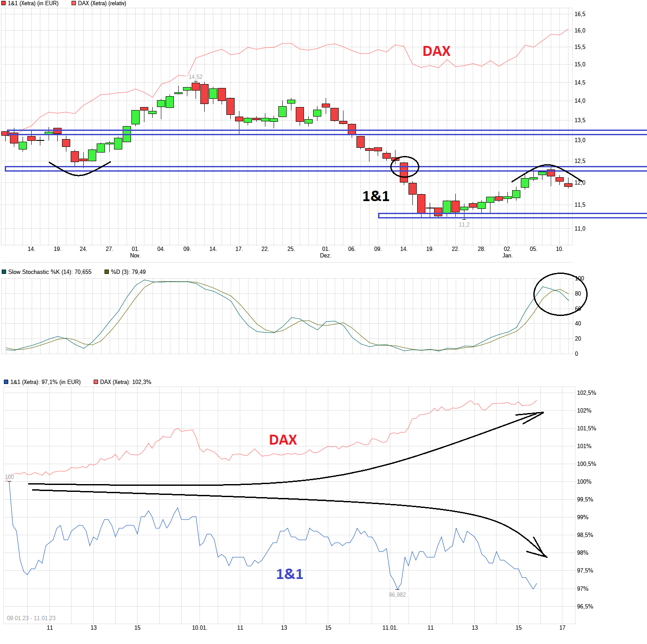Click the "16,0" price axis label
The height and width of the screenshot is (644, 647).
pyautogui.click(x=580, y=31)
